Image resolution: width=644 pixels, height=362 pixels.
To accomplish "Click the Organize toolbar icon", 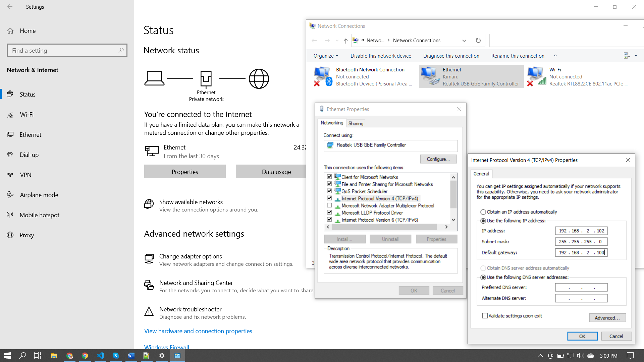I will (326, 56).
